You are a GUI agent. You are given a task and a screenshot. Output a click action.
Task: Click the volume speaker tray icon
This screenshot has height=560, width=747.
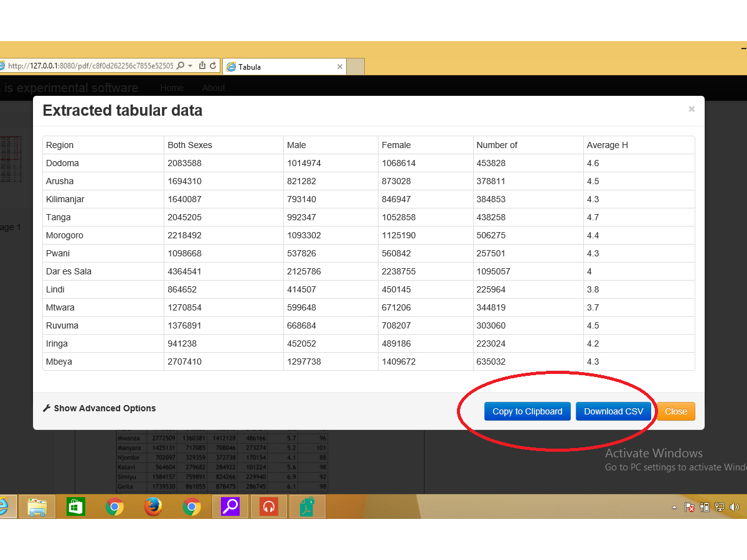734,508
